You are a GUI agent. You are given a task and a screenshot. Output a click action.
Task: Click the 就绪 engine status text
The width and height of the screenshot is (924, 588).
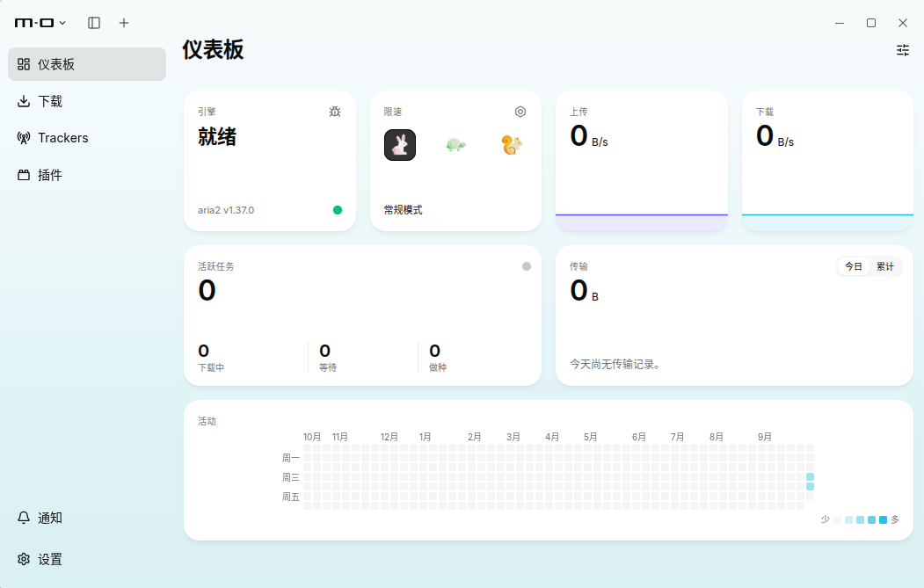[x=217, y=137]
